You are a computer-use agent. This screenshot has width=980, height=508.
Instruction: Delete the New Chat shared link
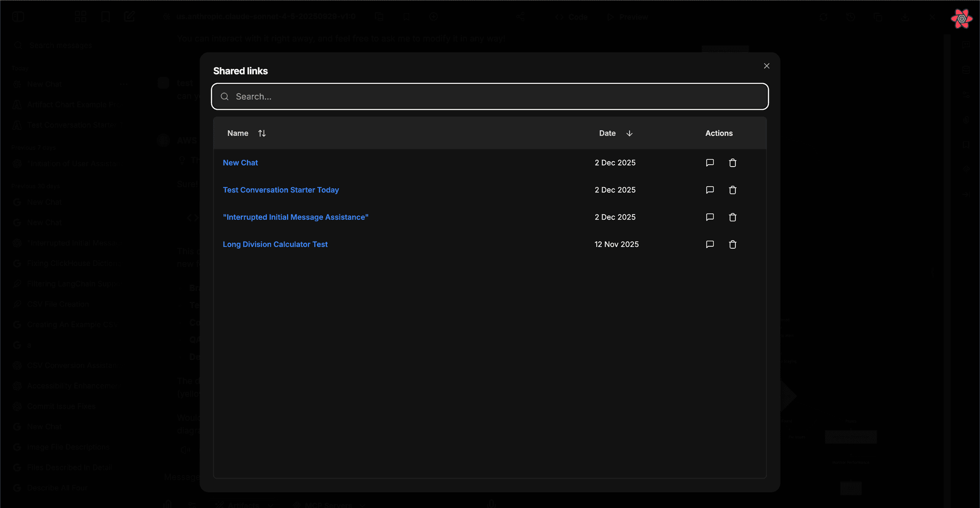point(733,163)
